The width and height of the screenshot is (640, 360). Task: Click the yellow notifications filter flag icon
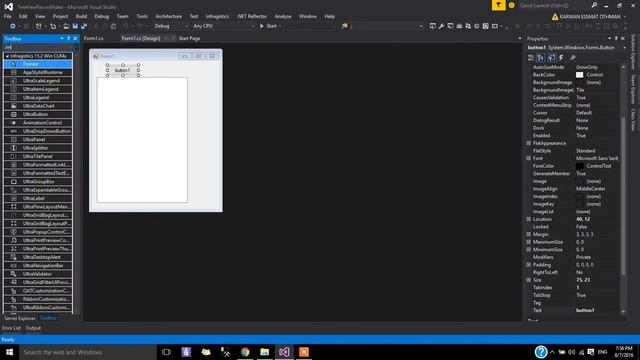(498, 5)
